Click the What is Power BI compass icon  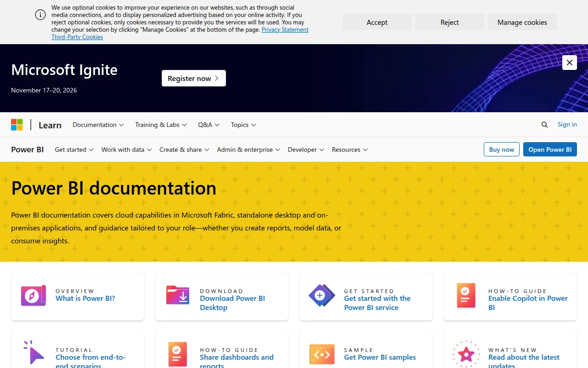point(34,296)
